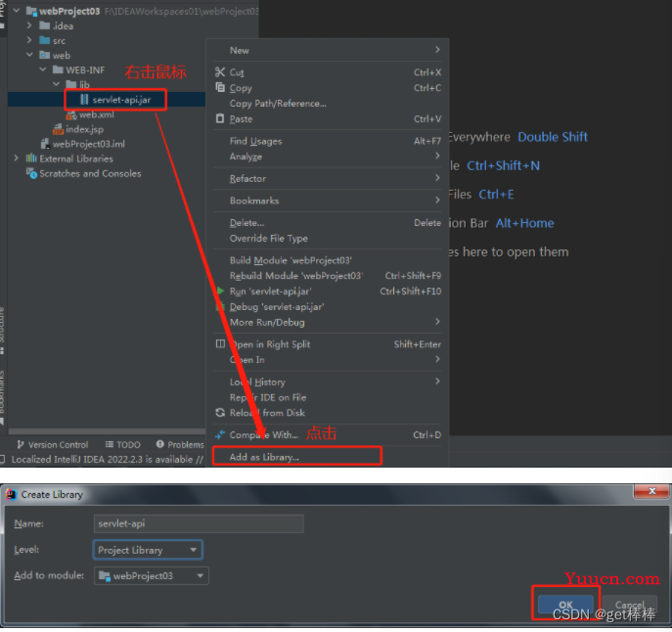Click the Localized IntelliJ IDEA 2022.2.3 notification
The height and width of the screenshot is (632, 672).
tap(108, 459)
